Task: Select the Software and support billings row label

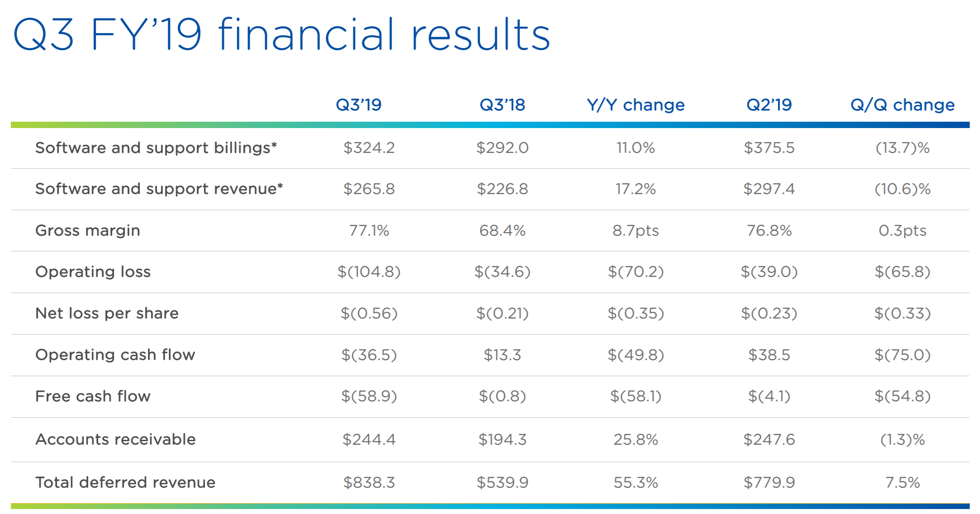Action: [x=156, y=148]
